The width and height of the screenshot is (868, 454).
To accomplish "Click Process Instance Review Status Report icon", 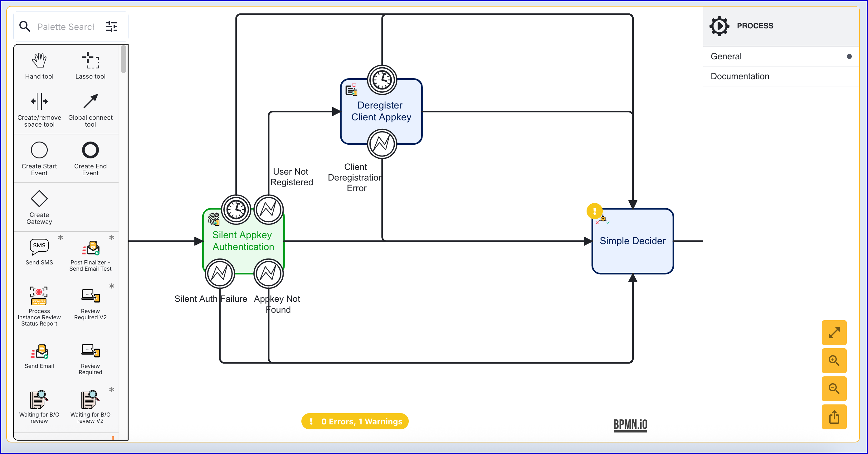I will coord(39,296).
